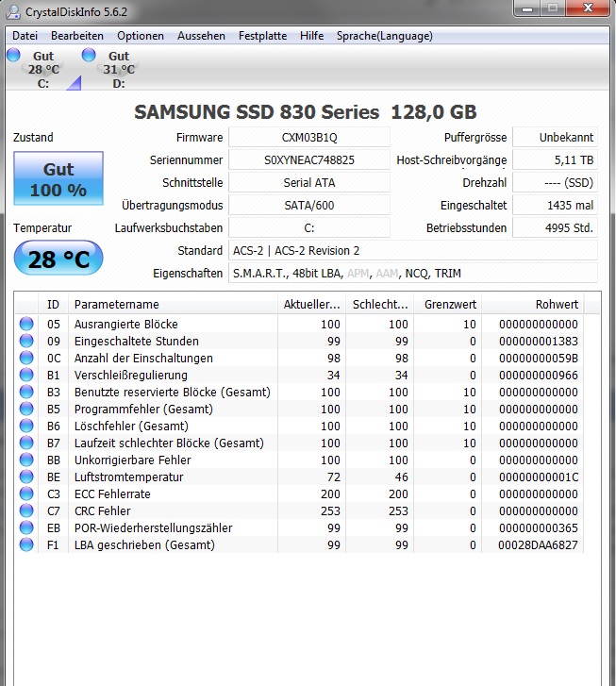Click the Grenzwert column header
Viewport: 616px width, 686px height.
[x=448, y=304]
